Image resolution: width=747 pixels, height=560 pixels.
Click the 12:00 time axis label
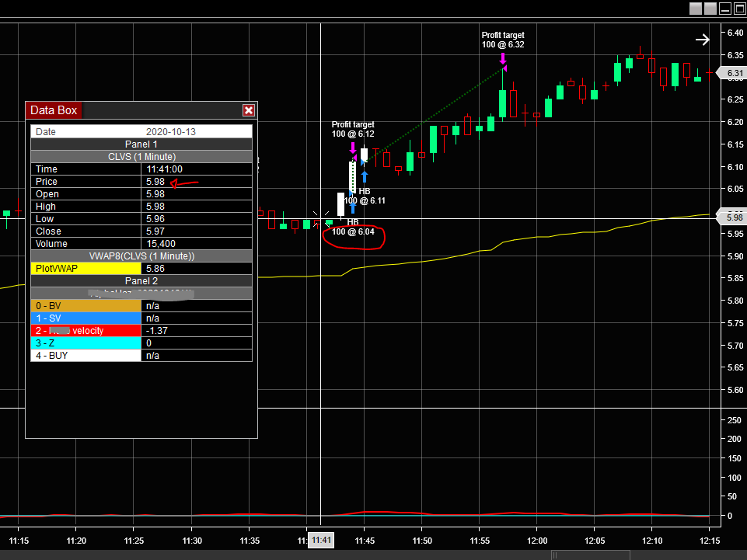tap(537, 541)
